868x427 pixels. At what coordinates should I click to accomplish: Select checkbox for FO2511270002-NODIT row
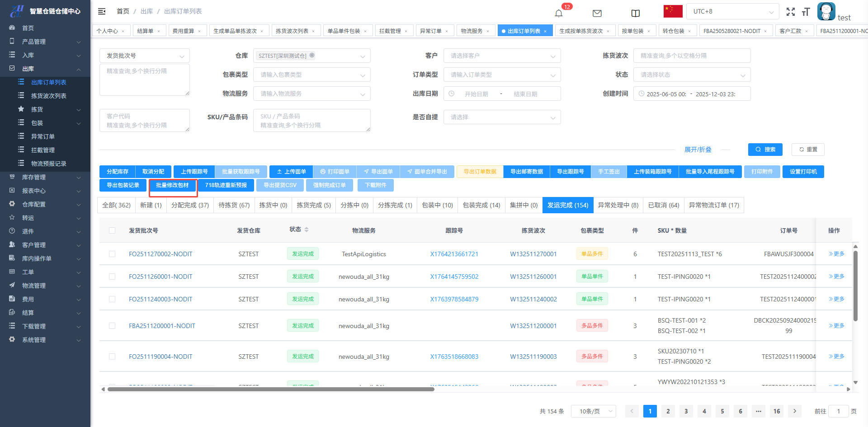(x=112, y=254)
